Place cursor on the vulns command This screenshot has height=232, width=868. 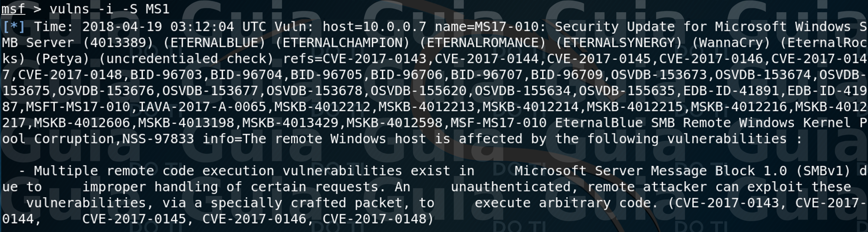(69, 9)
